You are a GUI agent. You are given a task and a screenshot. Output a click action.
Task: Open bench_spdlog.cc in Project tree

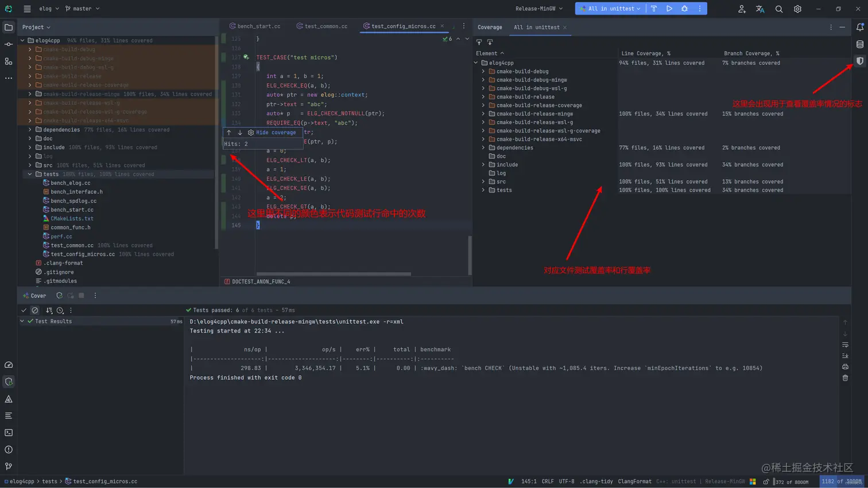pos(73,201)
